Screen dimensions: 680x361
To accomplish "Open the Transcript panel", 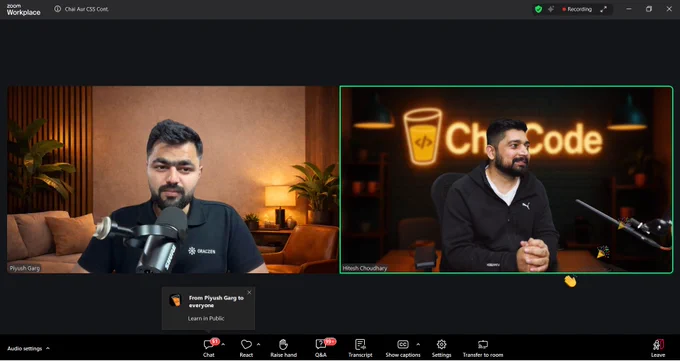I will [x=360, y=348].
